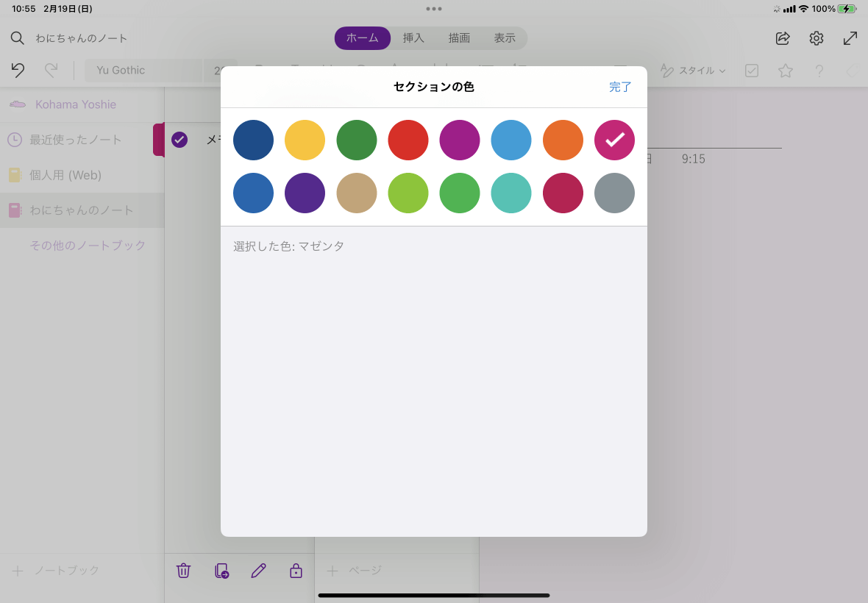This screenshot has width=868, height=603.
Task: Select the gray color swatch
Action: click(614, 193)
